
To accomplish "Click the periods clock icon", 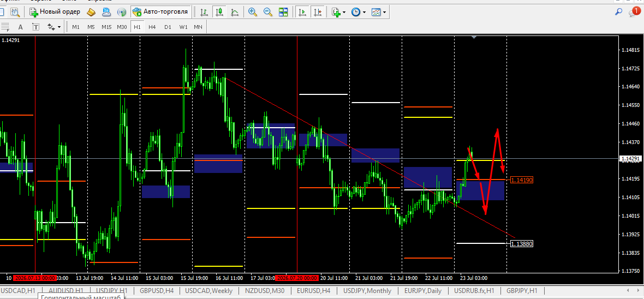I will [x=355, y=13].
